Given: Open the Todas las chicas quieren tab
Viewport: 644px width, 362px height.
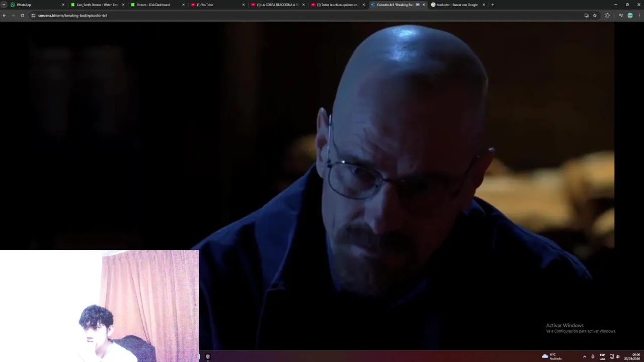Looking at the screenshot, I should [338, 5].
